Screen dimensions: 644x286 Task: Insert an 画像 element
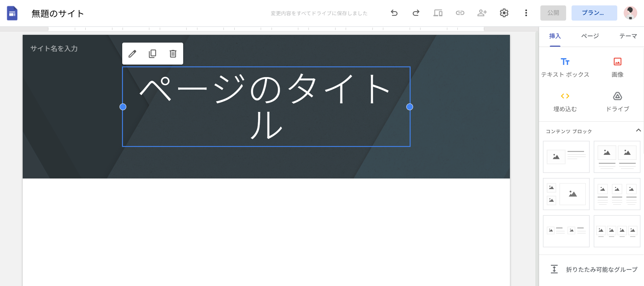(x=617, y=68)
